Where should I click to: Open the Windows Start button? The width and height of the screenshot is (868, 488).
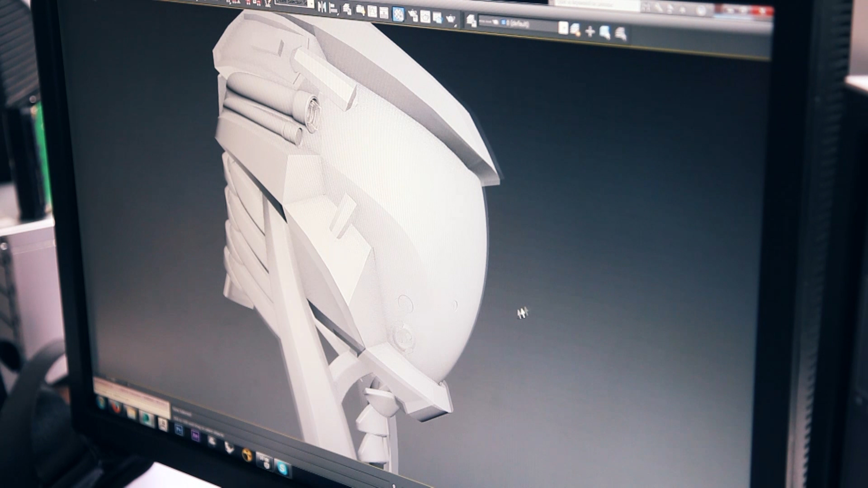click(101, 403)
